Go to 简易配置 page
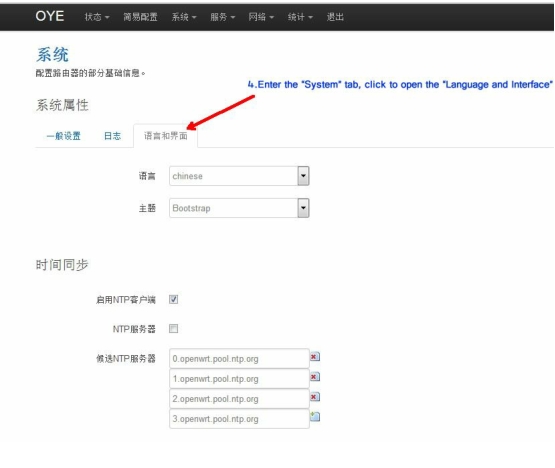 pos(140,17)
